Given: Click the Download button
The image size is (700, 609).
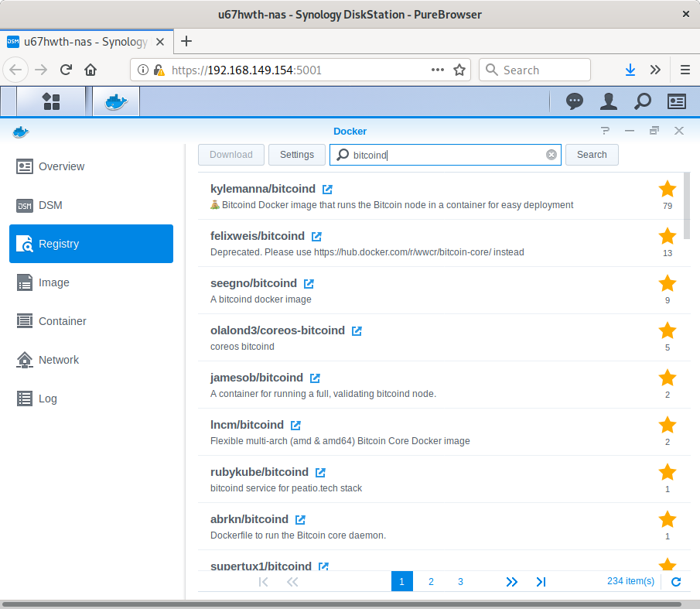Looking at the screenshot, I should coord(231,155).
